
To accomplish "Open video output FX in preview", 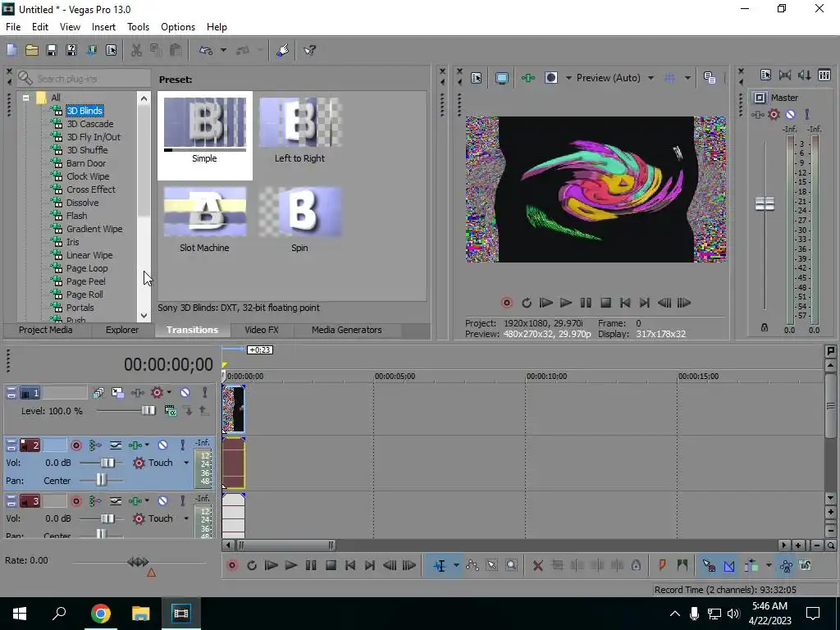I will (528, 78).
